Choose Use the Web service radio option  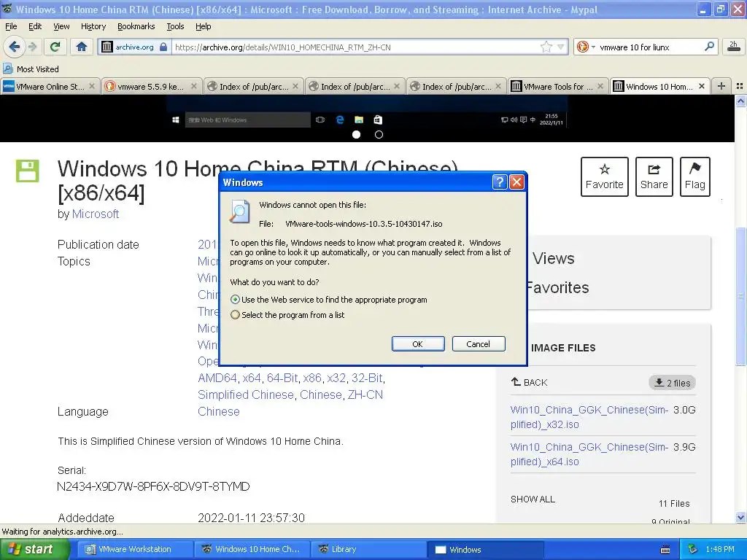coord(235,300)
